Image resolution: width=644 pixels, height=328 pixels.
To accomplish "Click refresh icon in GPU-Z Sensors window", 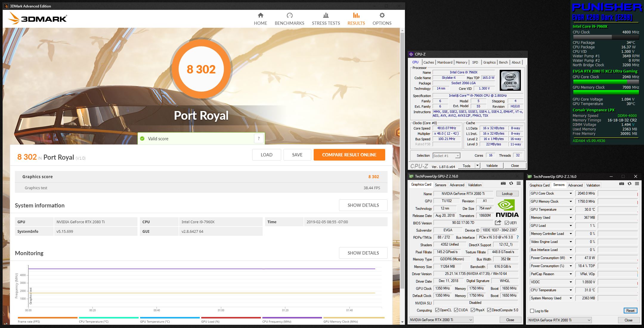I will [x=629, y=184].
